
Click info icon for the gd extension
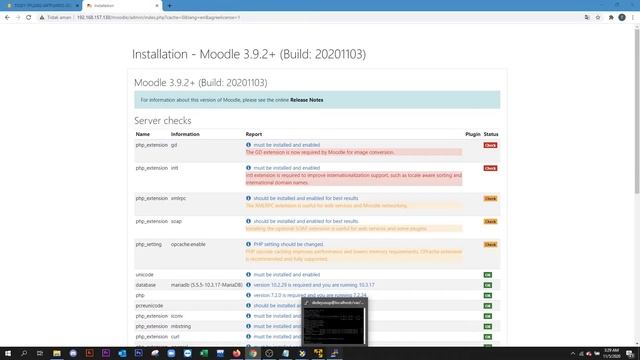tap(248, 145)
